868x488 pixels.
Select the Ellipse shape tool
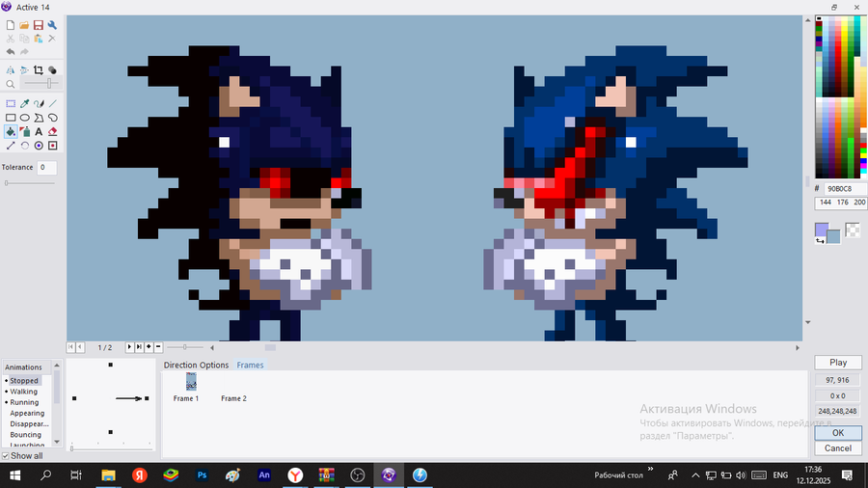pos(24,118)
